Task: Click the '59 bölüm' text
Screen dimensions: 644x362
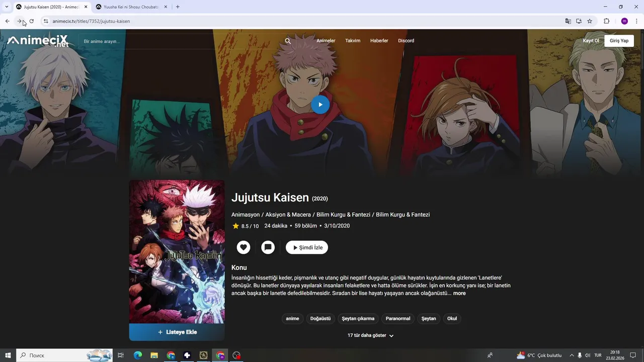Action: tap(306, 226)
